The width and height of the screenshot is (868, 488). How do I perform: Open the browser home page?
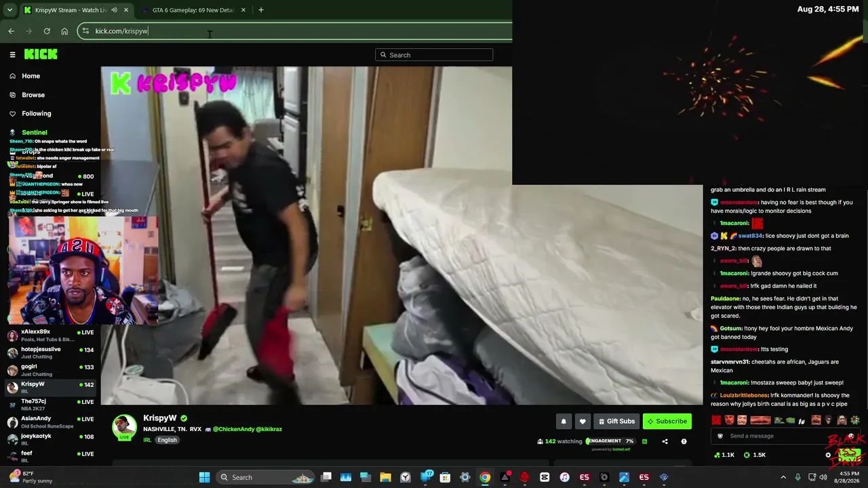64,31
